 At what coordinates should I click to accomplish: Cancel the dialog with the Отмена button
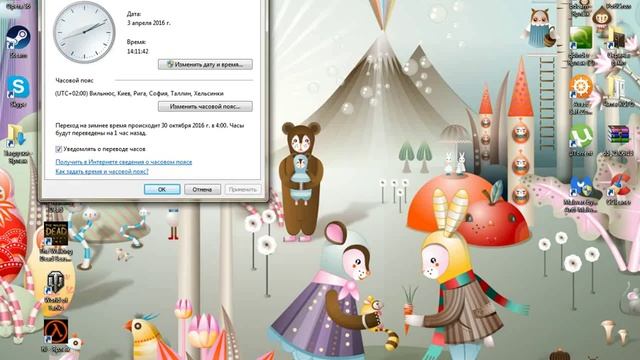click(202, 189)
